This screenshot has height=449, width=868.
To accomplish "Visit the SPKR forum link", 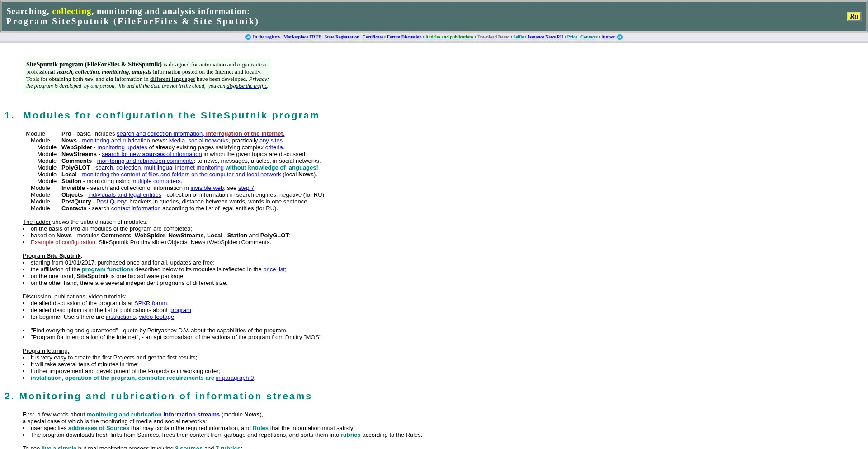I will (151, 303).
